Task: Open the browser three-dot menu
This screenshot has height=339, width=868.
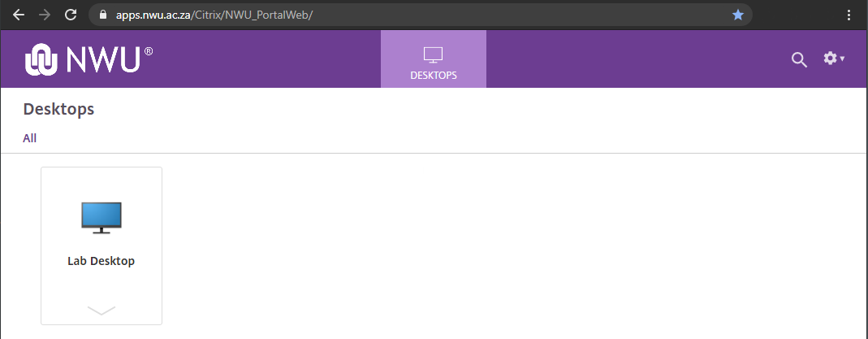Action: (x=849, y=15)
